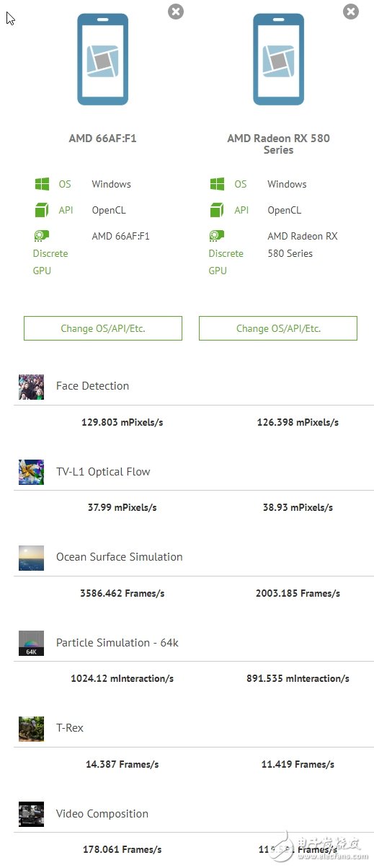Click the Discrete GPU icon under AMD 66AF:F1
374x868 pixels.
(41, 236)
